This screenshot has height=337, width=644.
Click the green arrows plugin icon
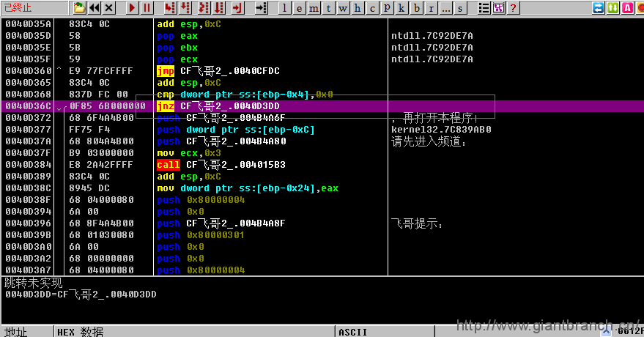click(x=613, y=8)
